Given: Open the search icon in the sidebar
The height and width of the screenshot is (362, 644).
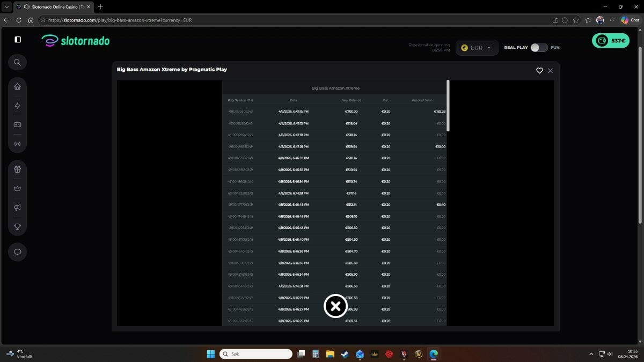Looking at the screenshot, I should [x=17, y=62].
